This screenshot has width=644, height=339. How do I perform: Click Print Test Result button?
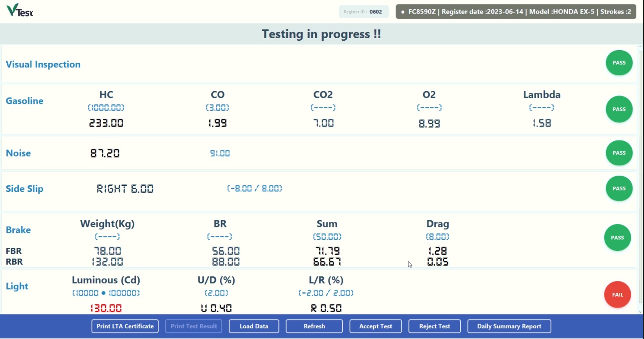click(x=193, y=326)
